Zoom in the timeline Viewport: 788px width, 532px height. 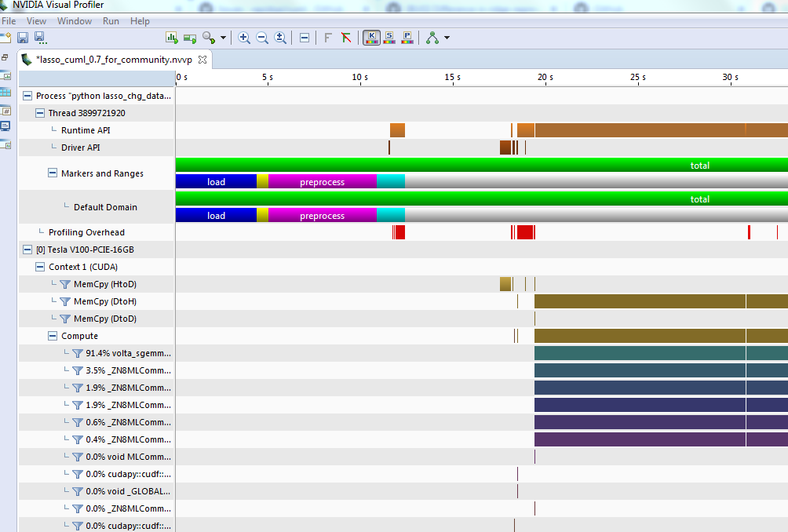click(244, 38)
